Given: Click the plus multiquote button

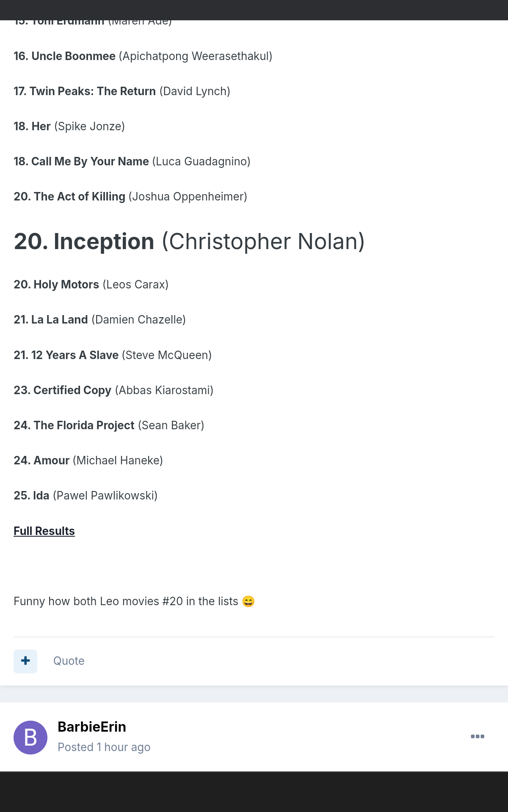Looking at the screenshot, I should point(25,661).
